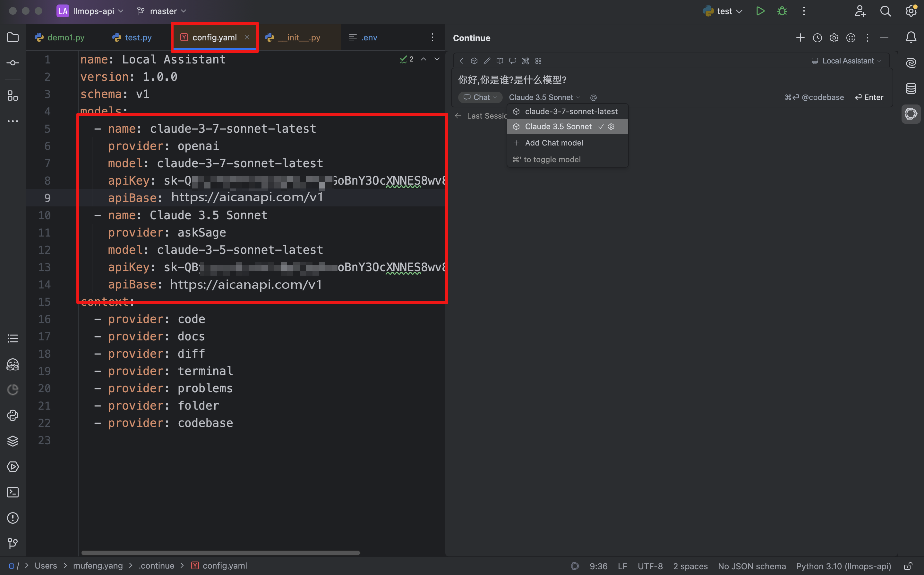This screenshot has width=924, height=575.
Task: Open the Chat mode dropdown
Action: pyautogui.click(x=480, y=97)
